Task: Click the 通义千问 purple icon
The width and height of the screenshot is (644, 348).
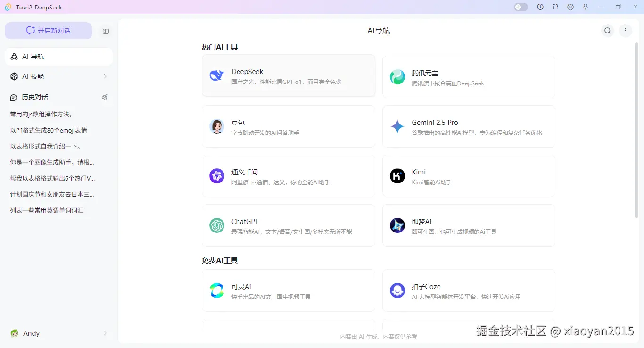Action: pos(217,176)
